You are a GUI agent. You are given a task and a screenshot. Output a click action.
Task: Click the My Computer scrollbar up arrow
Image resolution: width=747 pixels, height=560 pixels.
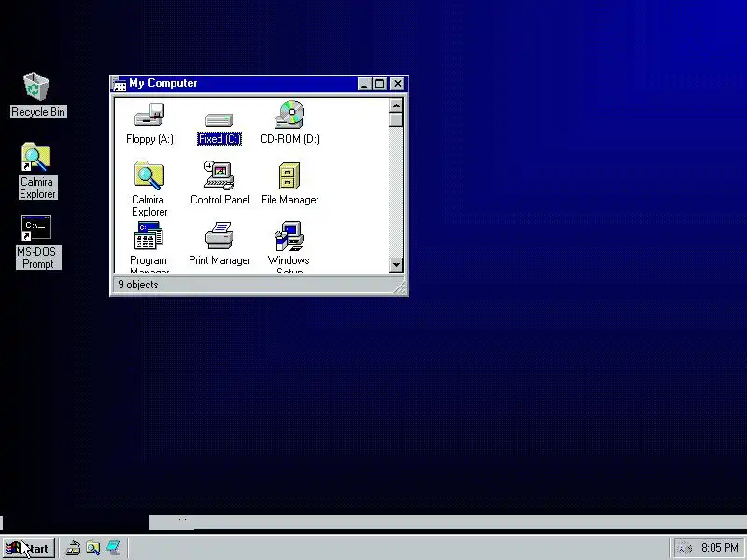[396, 105]
